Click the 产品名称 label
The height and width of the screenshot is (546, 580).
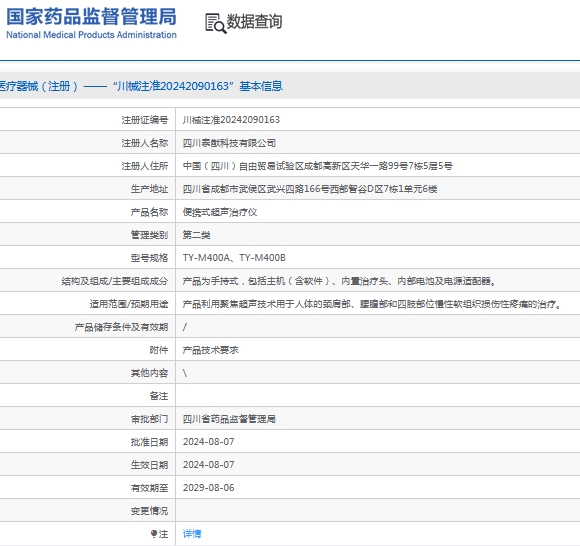click(x=149, y=212)
